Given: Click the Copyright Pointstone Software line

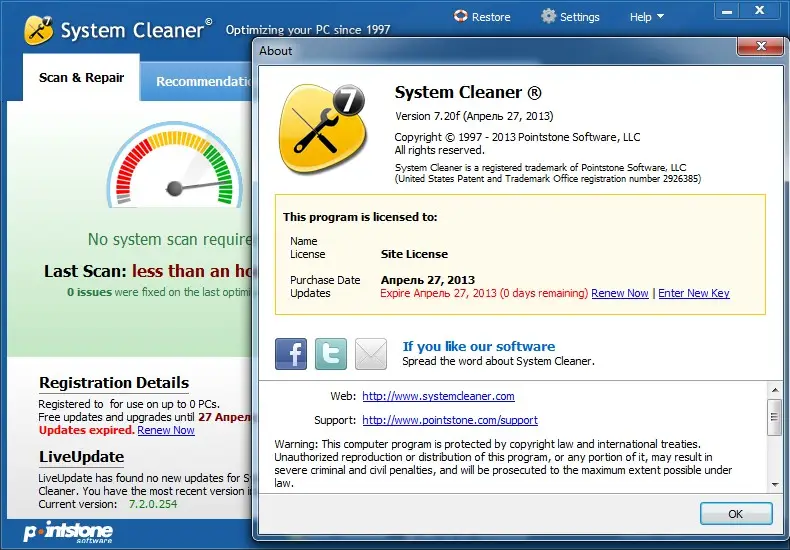Looking at the screenshot, I should [517, 137].
